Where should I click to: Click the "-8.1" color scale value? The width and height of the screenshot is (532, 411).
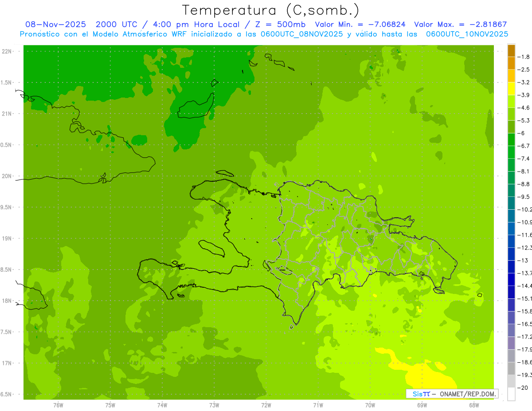coord(524,171)
